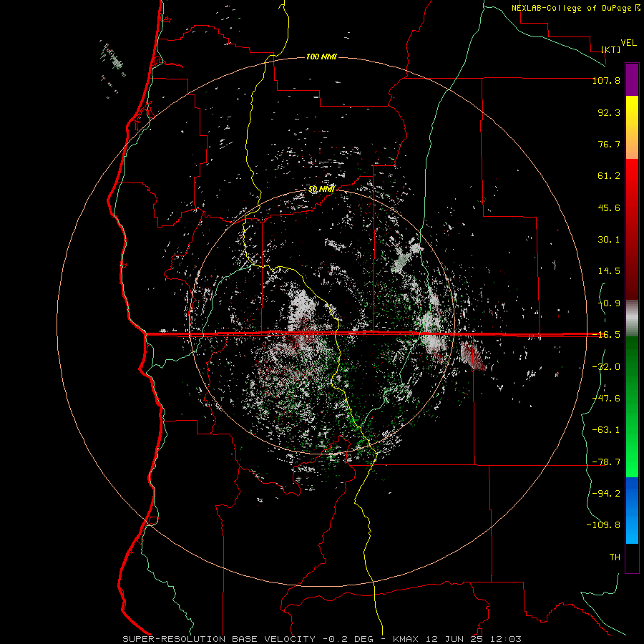This screenshot has height=644, width=644.
Task: Click the [KT] units label
Action: tap(611, 49)
